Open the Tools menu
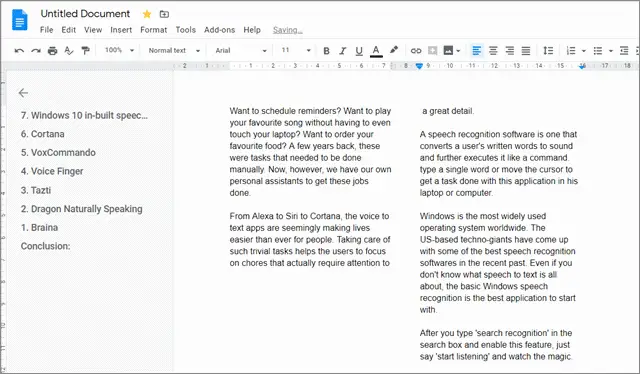 pyautogui.click(x=186, y=30)
